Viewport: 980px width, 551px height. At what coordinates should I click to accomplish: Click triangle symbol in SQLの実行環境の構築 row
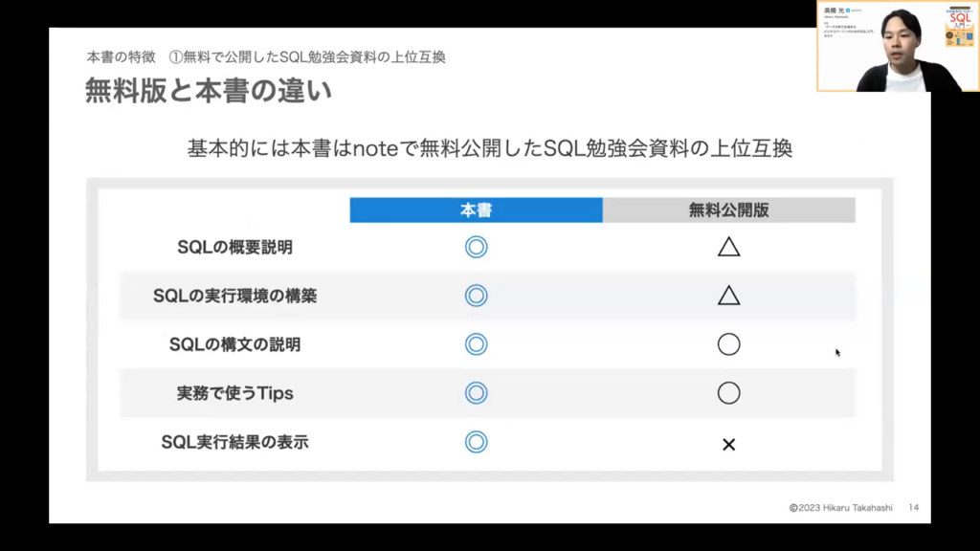728,297
